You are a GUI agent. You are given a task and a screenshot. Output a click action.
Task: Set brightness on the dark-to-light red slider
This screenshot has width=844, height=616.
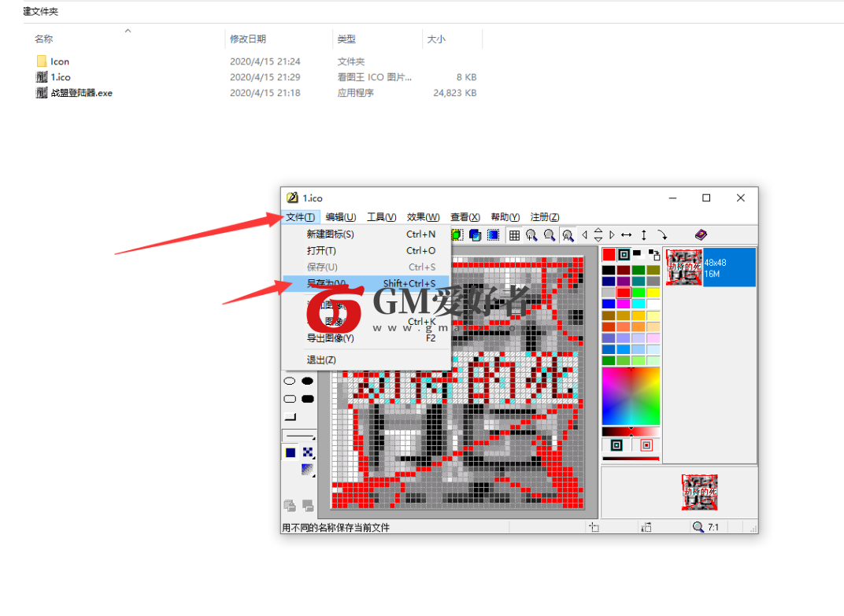click(631, 432)
